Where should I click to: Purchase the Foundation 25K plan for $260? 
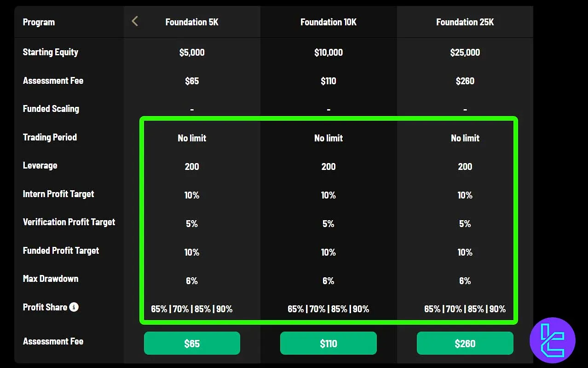pos(465,343)
